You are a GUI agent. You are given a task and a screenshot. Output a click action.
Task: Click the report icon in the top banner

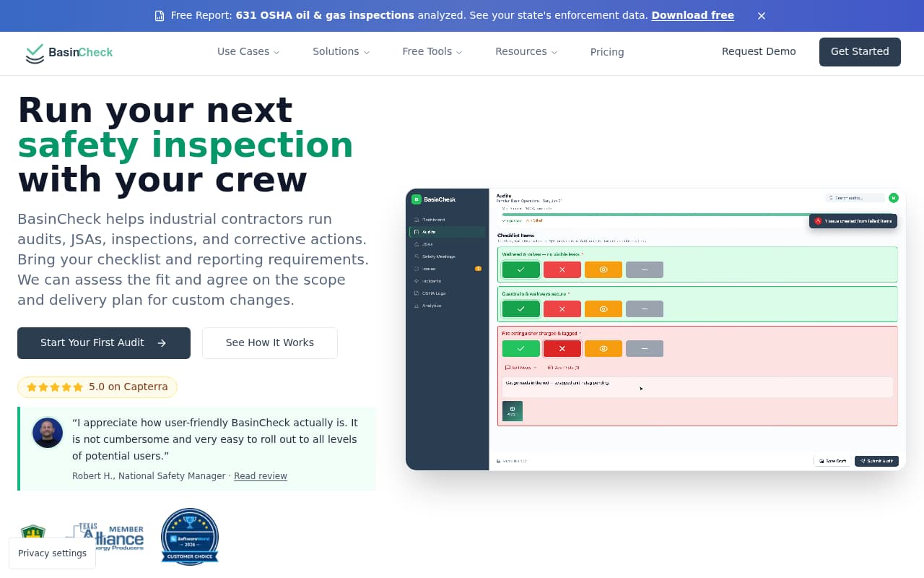click(160, 16)
